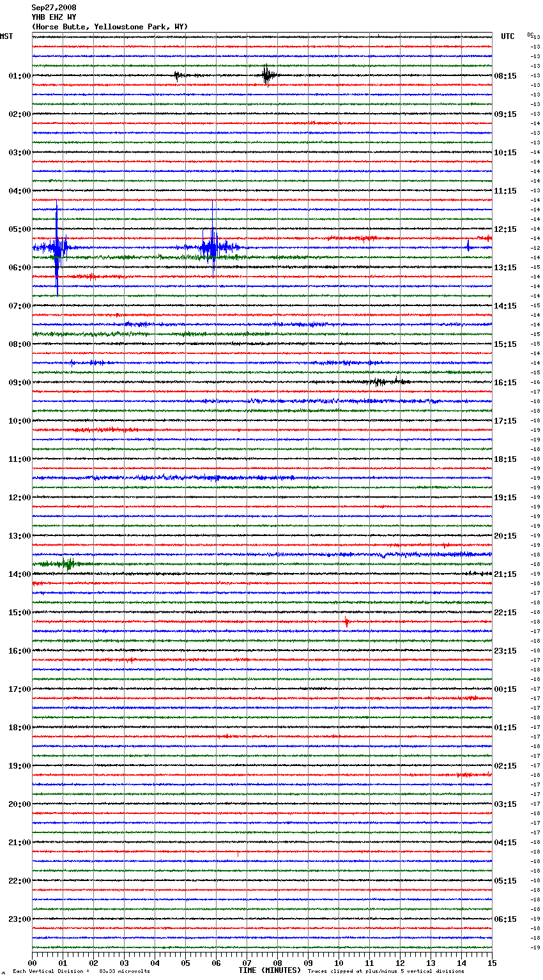Click the 10:00 MST time label
The height and width of the screenshot is (980, 543).
click(20, 421)
